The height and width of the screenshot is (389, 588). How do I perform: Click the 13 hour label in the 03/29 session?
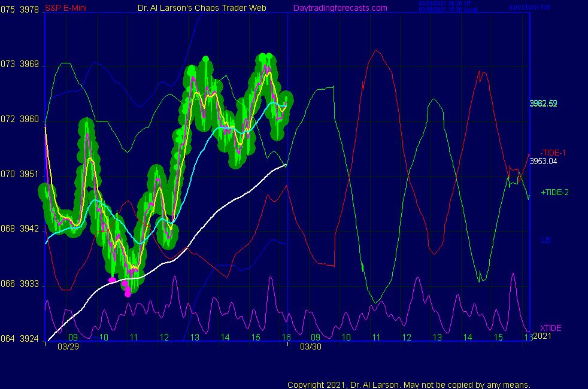[x=195, y=338]
